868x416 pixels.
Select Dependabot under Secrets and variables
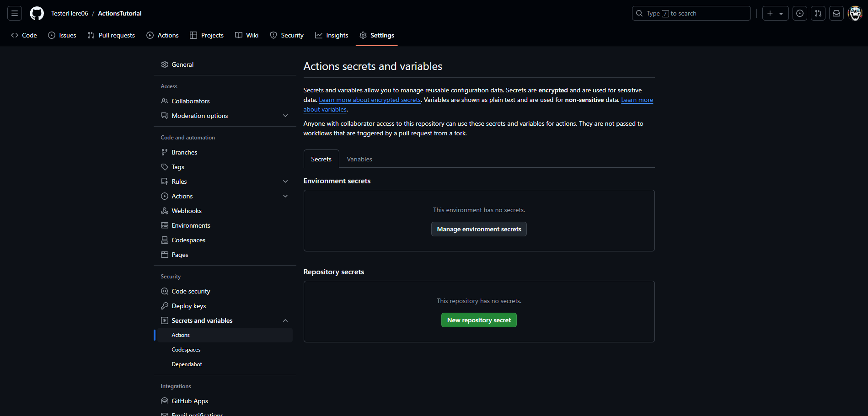tap(225, 364)
